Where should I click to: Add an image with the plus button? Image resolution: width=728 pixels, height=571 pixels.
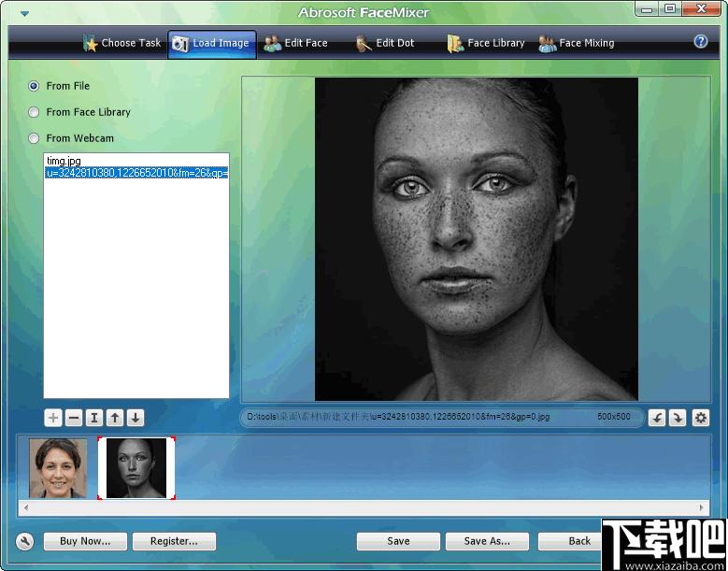click(x=53, y=418)
